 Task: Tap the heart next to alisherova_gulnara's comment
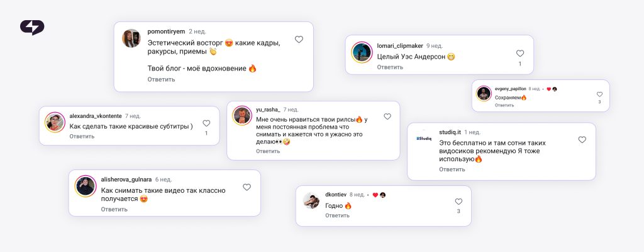pos(247,187)
